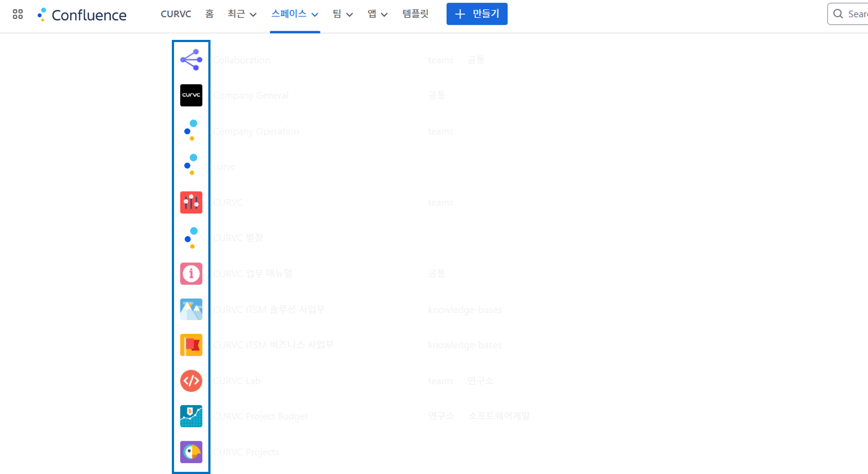The image size is (868, 474).
Task: Click the red sliders CURVC space icon
Action: pos(191,203)
